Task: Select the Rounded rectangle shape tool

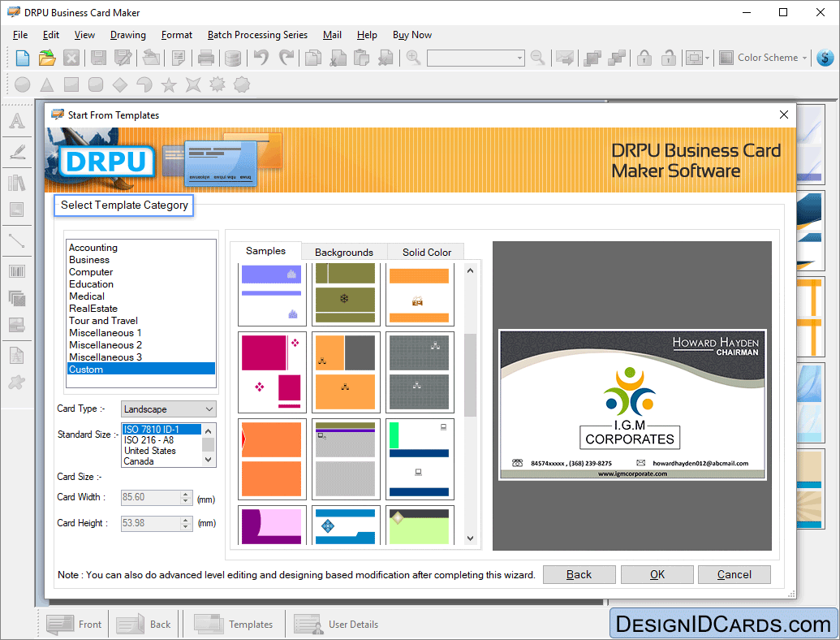Action: (95, 84)
